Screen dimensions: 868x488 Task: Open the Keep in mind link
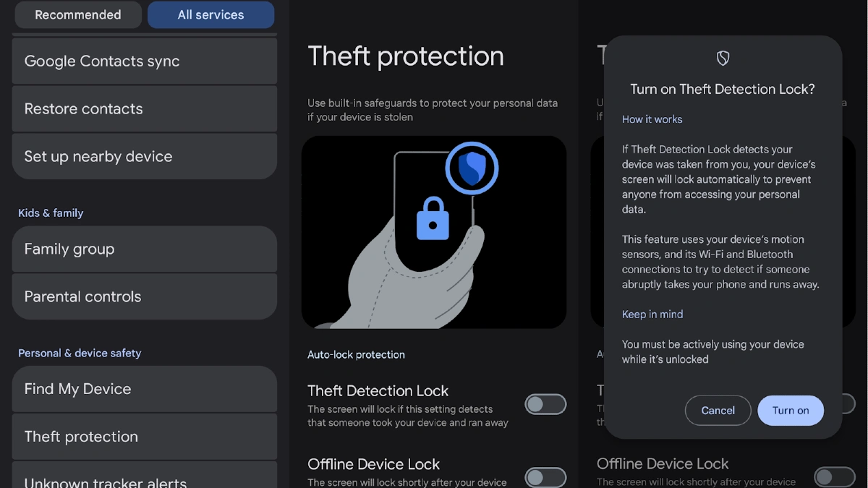652,314
